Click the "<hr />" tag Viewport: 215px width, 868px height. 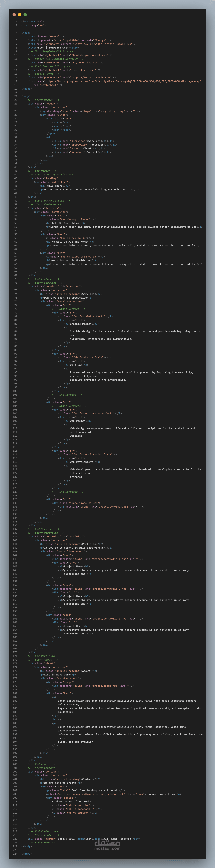click(x=56, y=719)
